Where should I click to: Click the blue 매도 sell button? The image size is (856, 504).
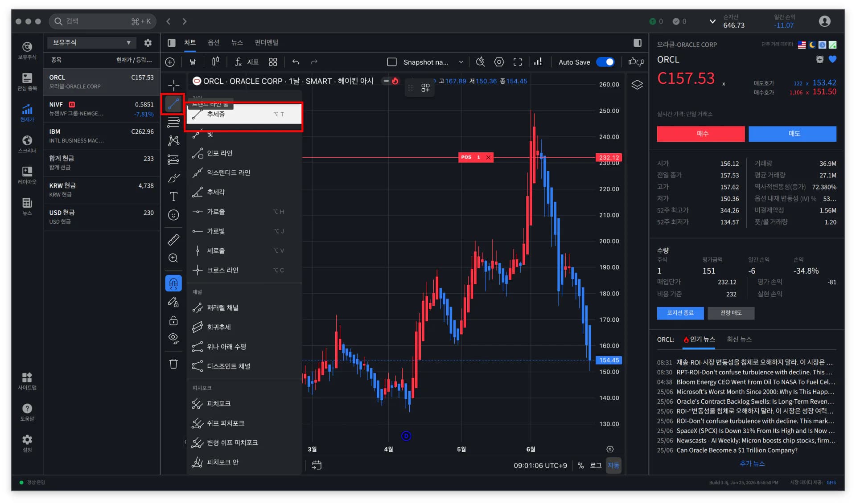[792, 134]
